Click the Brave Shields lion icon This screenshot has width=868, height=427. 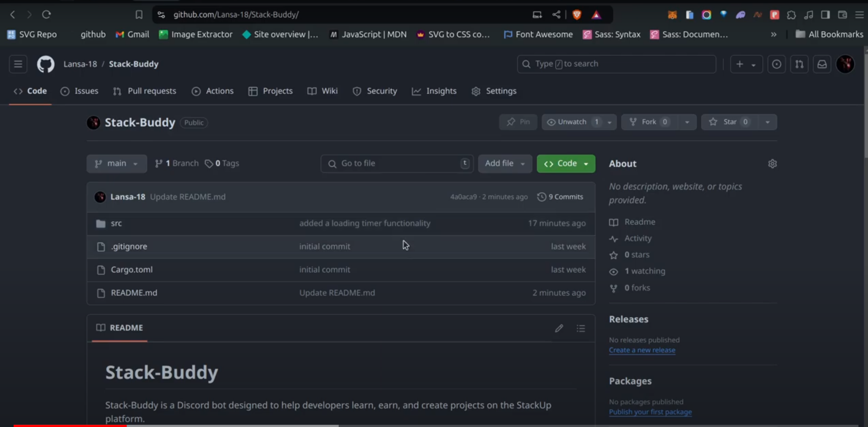577,15
